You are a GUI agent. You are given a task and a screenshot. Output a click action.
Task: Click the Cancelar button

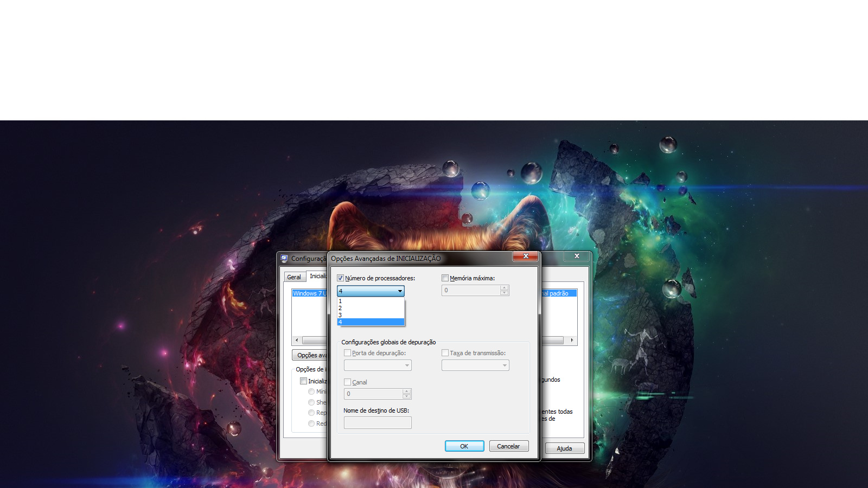(508, 446)
